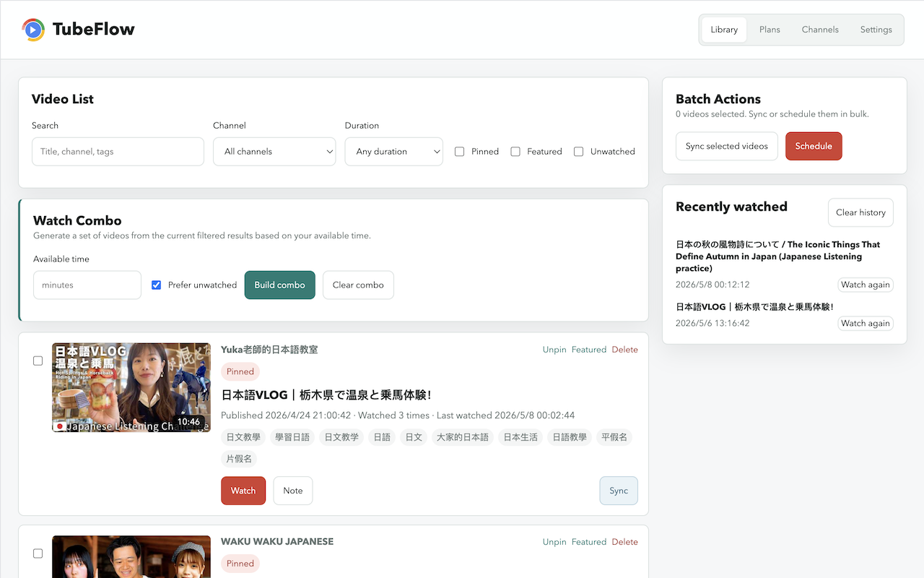Click recently watched entry 日本語VLOG｜栃木県で温泉と乗馬体験!
The width and height of the screenshot is (924, 578).
pyautogui.click(x=755, y=307)
